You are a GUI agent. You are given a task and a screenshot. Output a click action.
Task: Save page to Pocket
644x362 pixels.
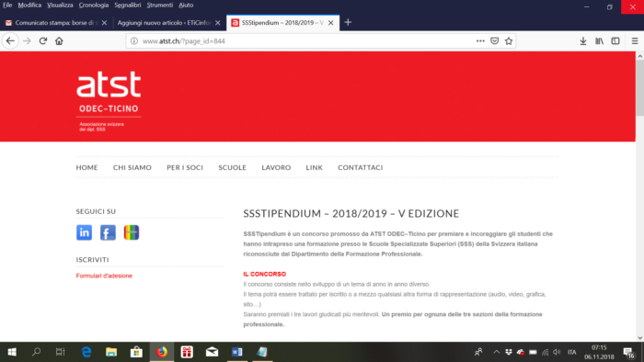(x=495, y=41)
